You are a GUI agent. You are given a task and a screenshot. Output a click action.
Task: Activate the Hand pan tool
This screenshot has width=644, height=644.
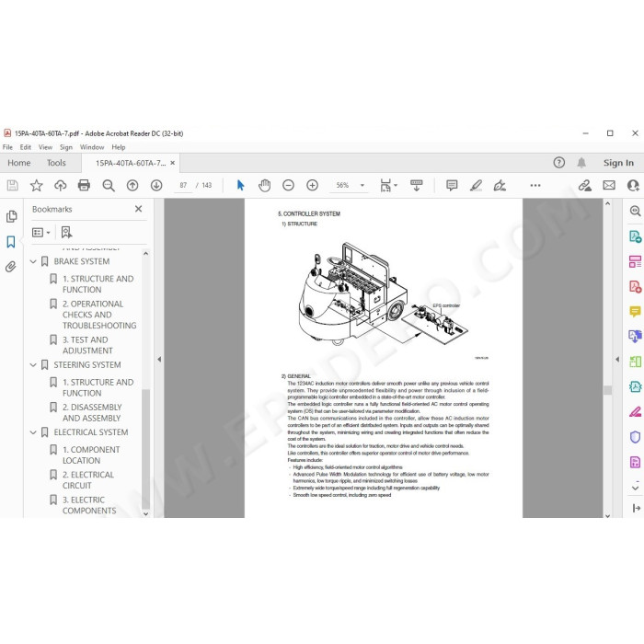265,185
